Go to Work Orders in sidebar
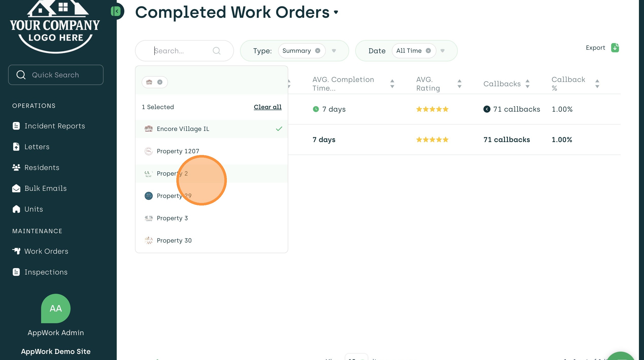This screenshot has height=360, width=644. point(46,251)
